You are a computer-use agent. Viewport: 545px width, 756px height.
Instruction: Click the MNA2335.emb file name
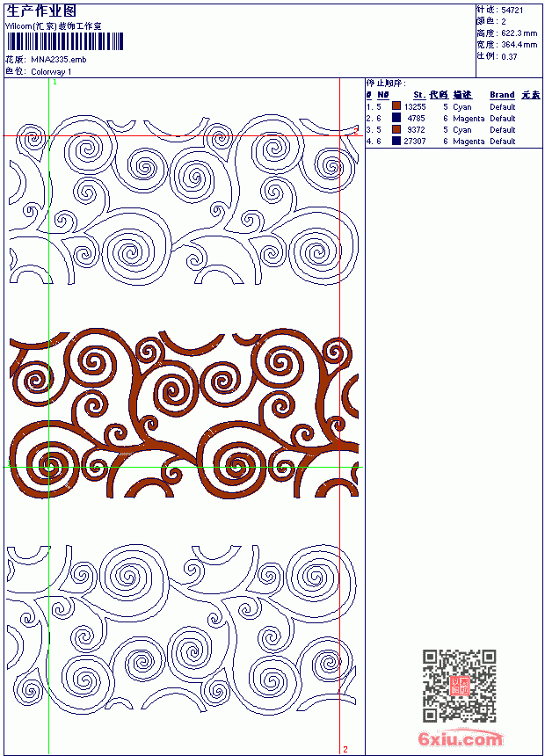pos(59,60)
